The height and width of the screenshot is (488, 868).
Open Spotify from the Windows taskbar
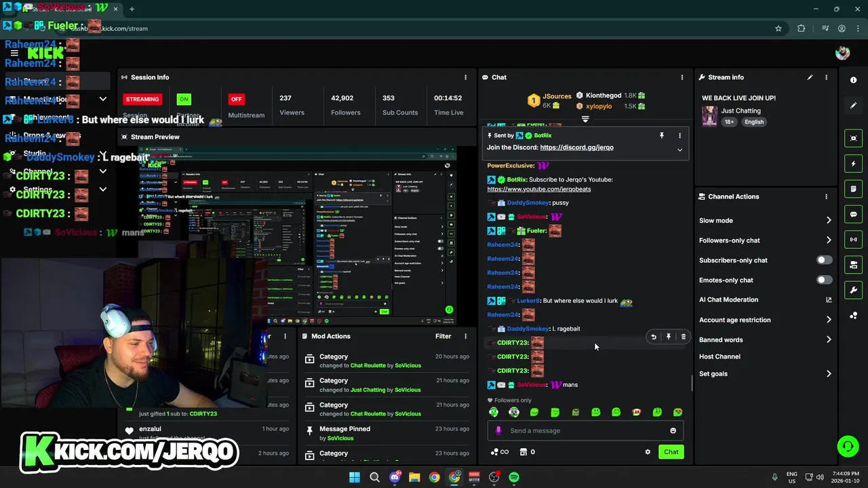(514, 477)
